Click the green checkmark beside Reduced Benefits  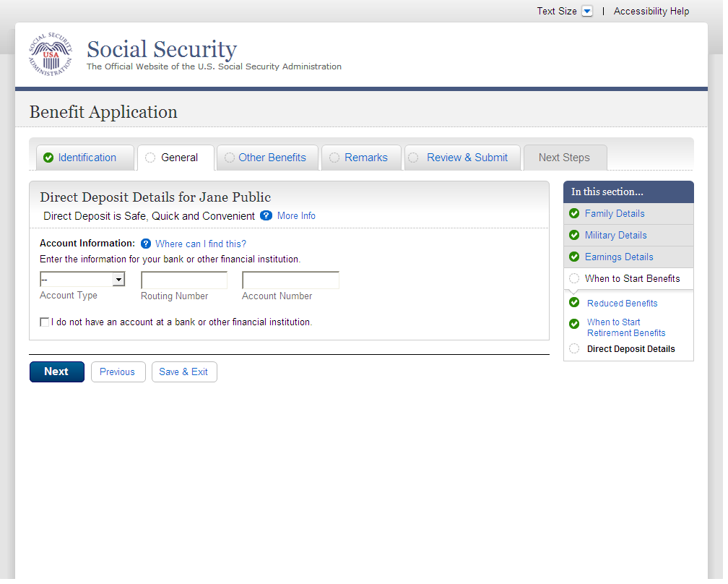574,302
